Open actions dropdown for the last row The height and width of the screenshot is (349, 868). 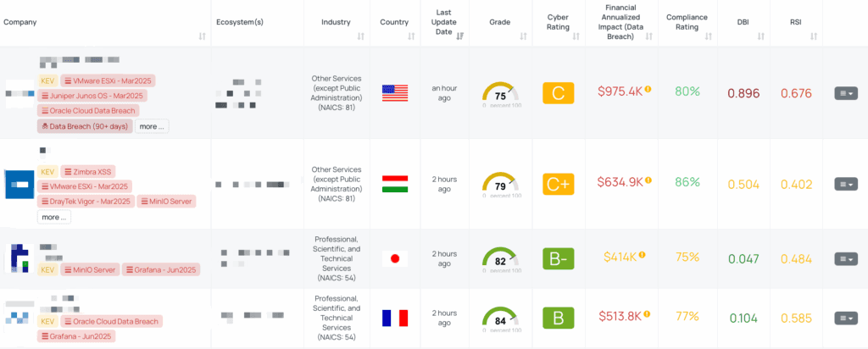tap(845, 319)
